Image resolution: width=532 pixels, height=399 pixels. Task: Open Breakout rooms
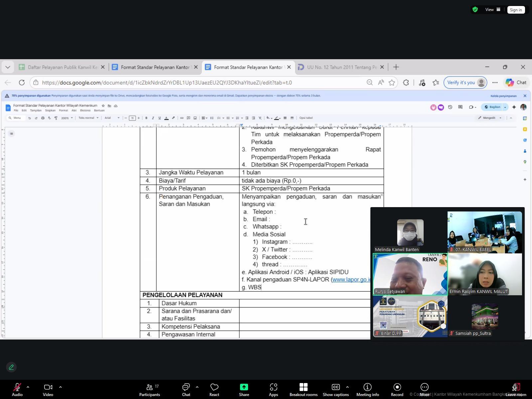click(303, 387)
